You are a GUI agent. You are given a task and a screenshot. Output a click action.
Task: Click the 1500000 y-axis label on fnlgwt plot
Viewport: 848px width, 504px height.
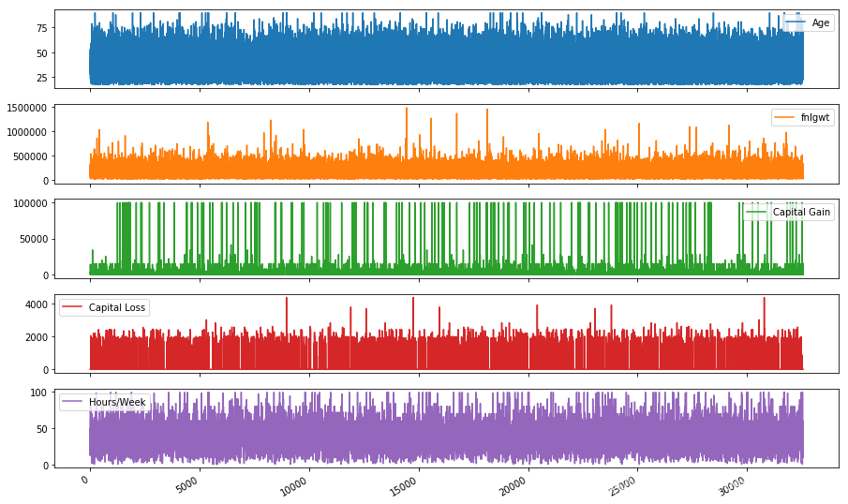pos(26,108)
